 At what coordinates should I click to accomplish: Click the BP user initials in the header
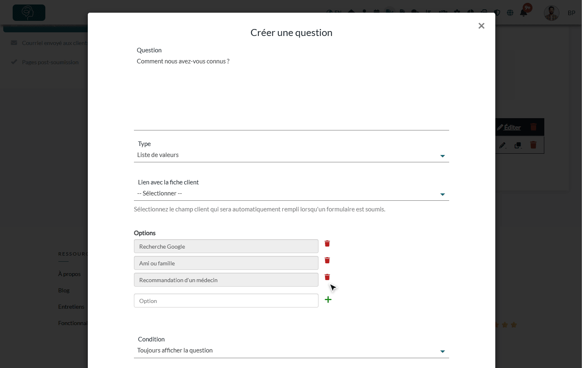click(x=572, y=13)
